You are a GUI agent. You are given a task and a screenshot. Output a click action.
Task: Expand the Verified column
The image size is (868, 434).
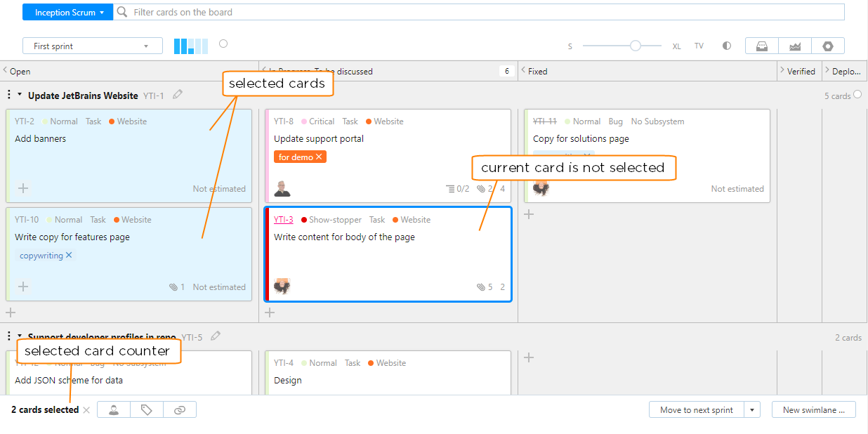click(783, 71)
